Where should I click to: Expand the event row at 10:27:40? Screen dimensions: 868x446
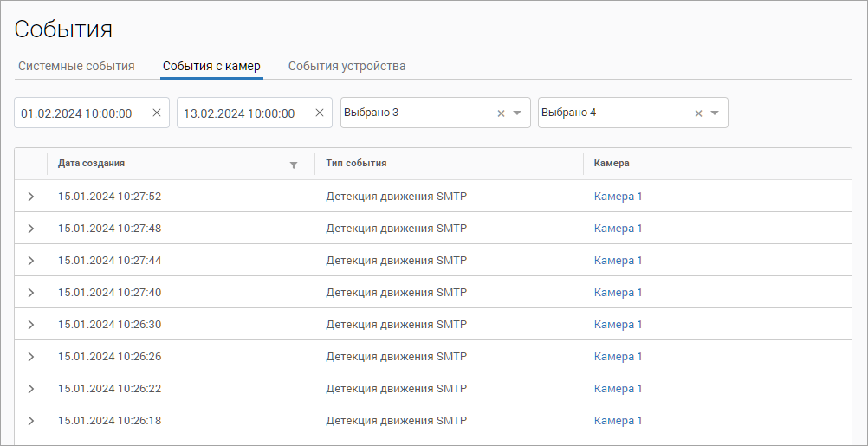31,293
